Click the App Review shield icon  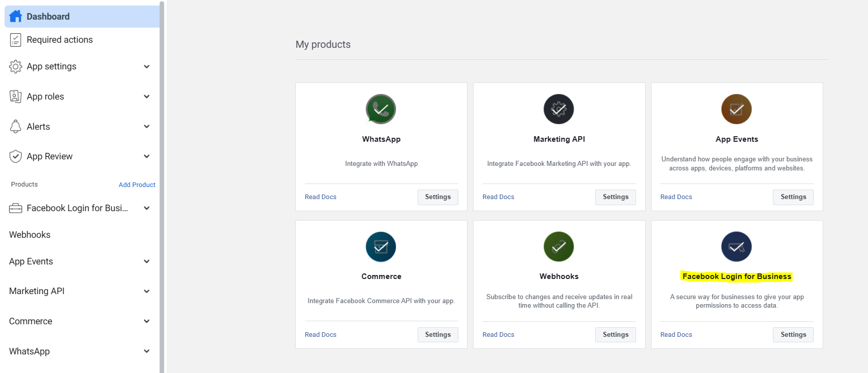point(16,156)
